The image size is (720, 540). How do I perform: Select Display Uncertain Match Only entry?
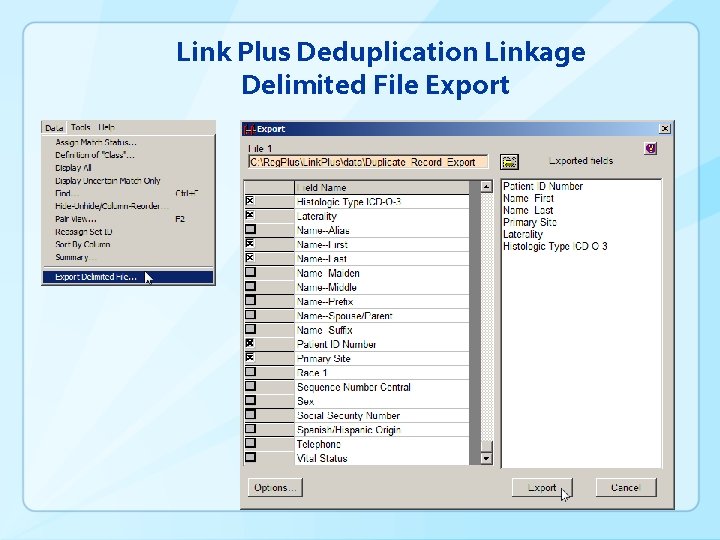[128, 181]
